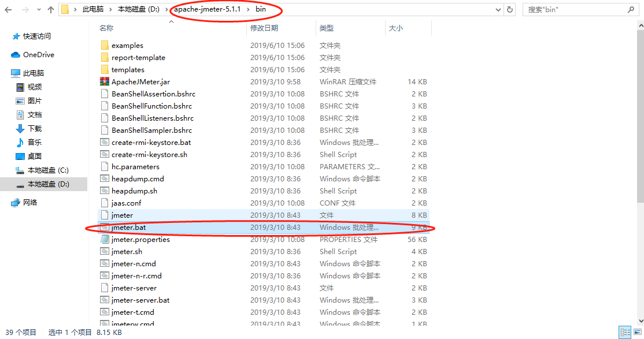Screen dimensions: 644x339
Task: Click BeanShellSampler.bshrc file icon
Action: pyautogui.click(x=105, y=130)
